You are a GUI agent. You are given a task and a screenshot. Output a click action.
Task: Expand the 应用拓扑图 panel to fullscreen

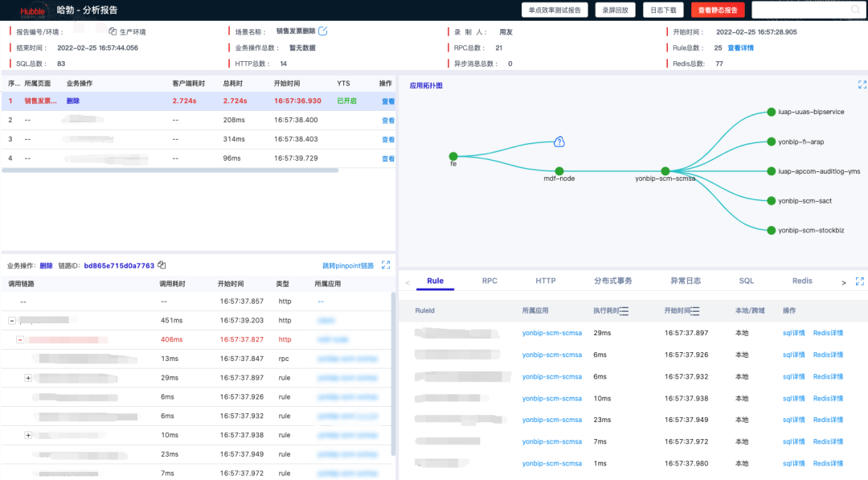coord(862,84)
